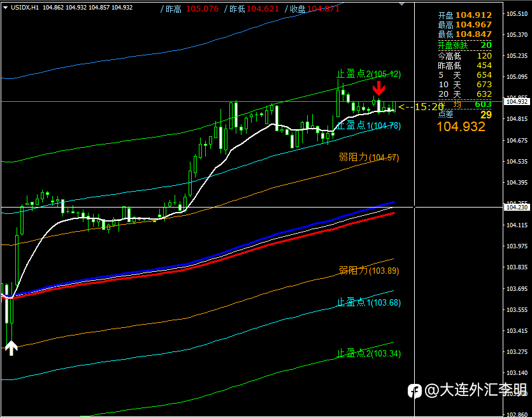
Task: Click 105.235 on the price scale
Action: point(517,56)
